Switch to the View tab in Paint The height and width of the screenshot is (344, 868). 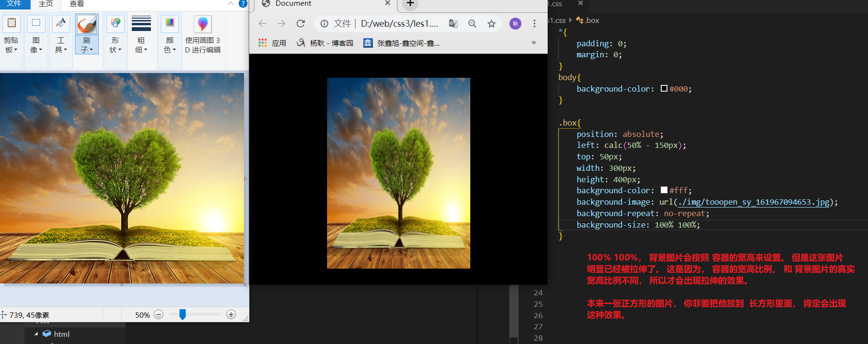click(76, 4)
